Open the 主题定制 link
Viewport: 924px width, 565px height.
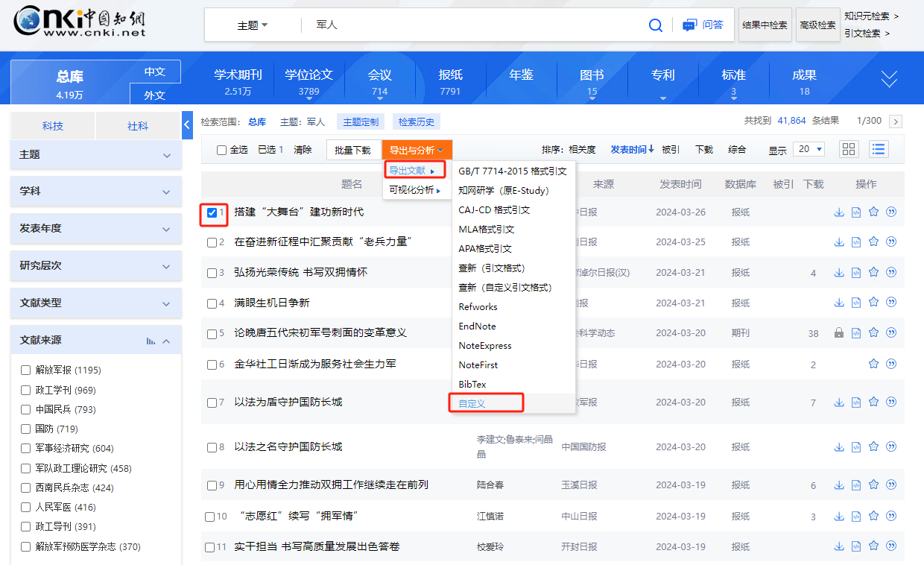pyautogui.click(x=361, y=121)
